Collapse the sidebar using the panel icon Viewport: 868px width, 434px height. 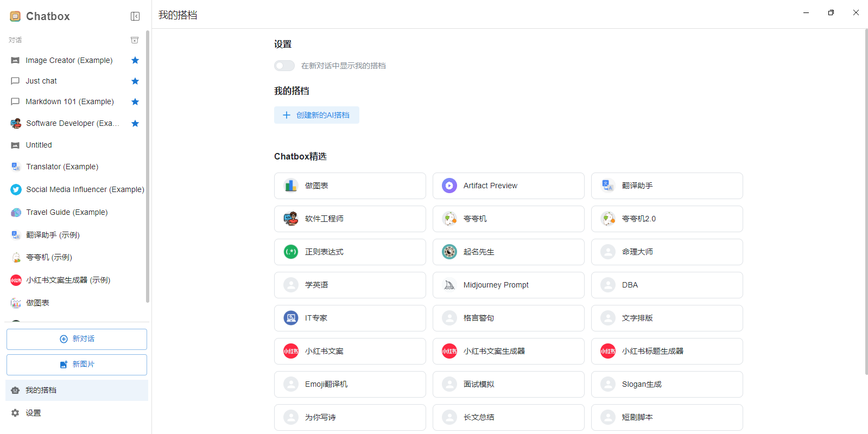[135, 16]
